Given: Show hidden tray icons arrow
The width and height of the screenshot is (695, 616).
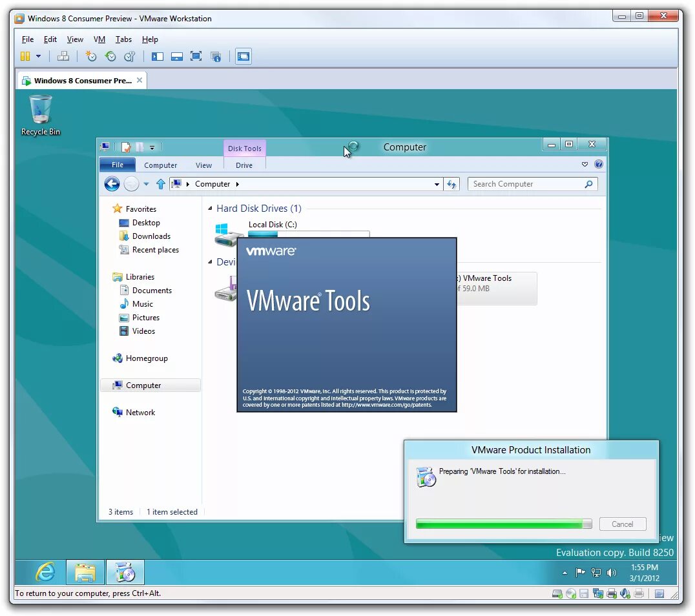Looking at the screenshot, I should [x=565, y=573].
